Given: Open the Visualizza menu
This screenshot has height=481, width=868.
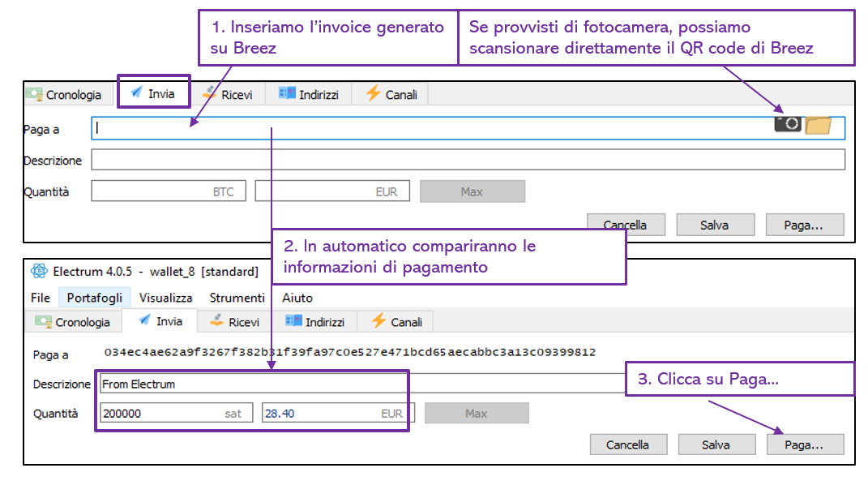Looking at the screenshot, I should (165, 298).
